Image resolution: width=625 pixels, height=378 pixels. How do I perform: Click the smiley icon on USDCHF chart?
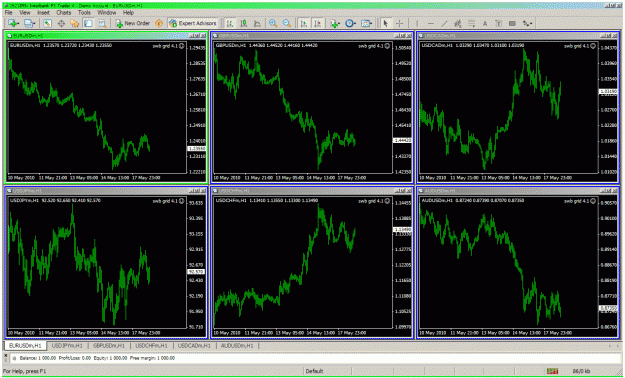coord(387,201)
